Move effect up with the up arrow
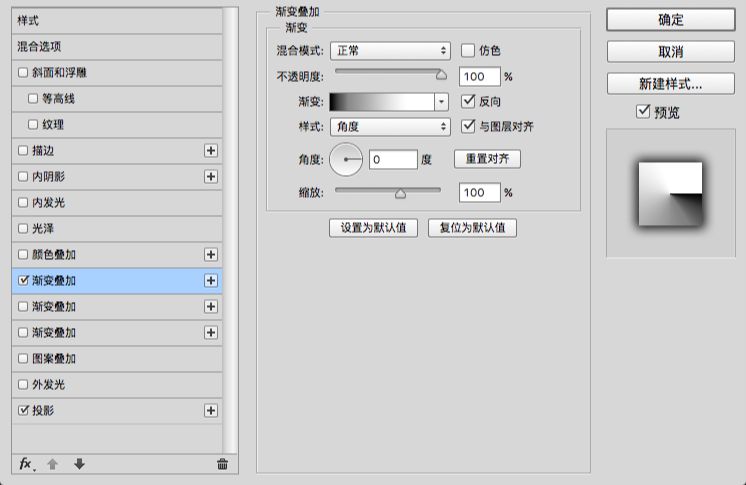The height and width of the screenshot is (485, 746). [x=53, y=464]
